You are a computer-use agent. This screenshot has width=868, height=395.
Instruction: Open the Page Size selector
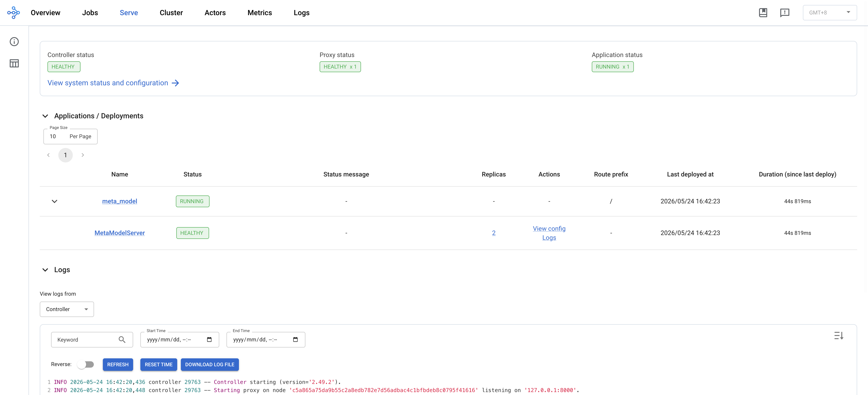pyautogui.click(x=71, y=137)
